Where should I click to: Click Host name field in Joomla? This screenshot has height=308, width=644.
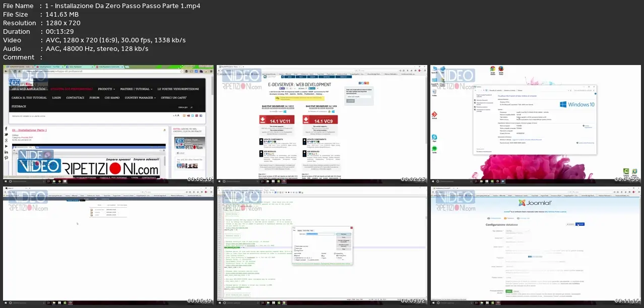pyautogui.click(x=518, y=238)
